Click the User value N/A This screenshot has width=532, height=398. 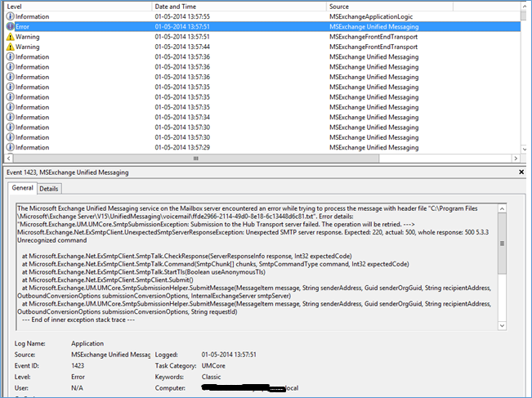[77, 388]
